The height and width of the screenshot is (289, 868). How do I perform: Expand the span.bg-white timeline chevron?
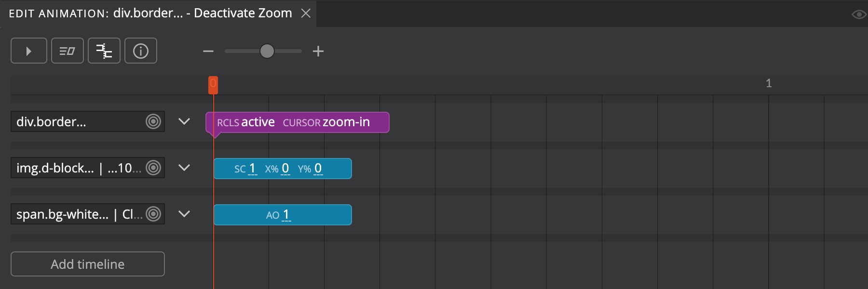pyautogui.click(x=184, y=214)
